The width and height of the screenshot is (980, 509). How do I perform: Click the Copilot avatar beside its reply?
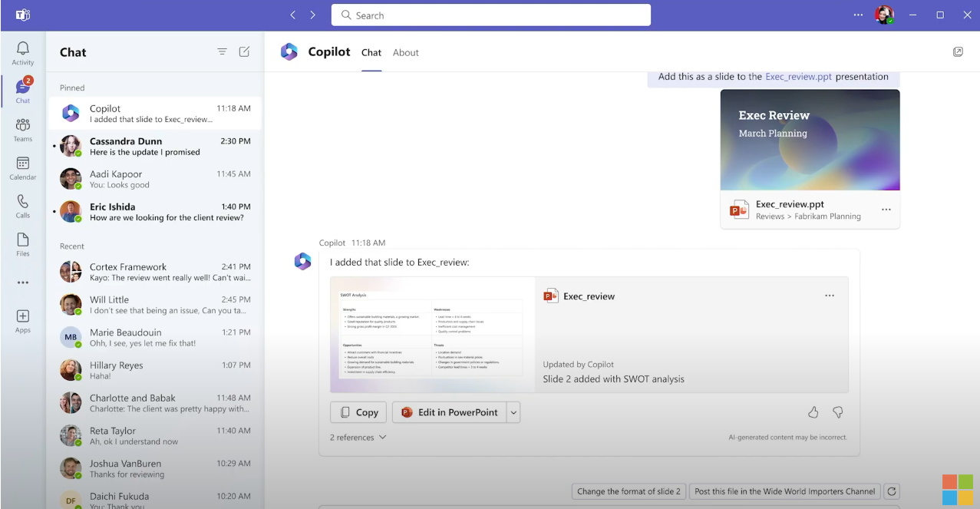click(x=302, y=261)
